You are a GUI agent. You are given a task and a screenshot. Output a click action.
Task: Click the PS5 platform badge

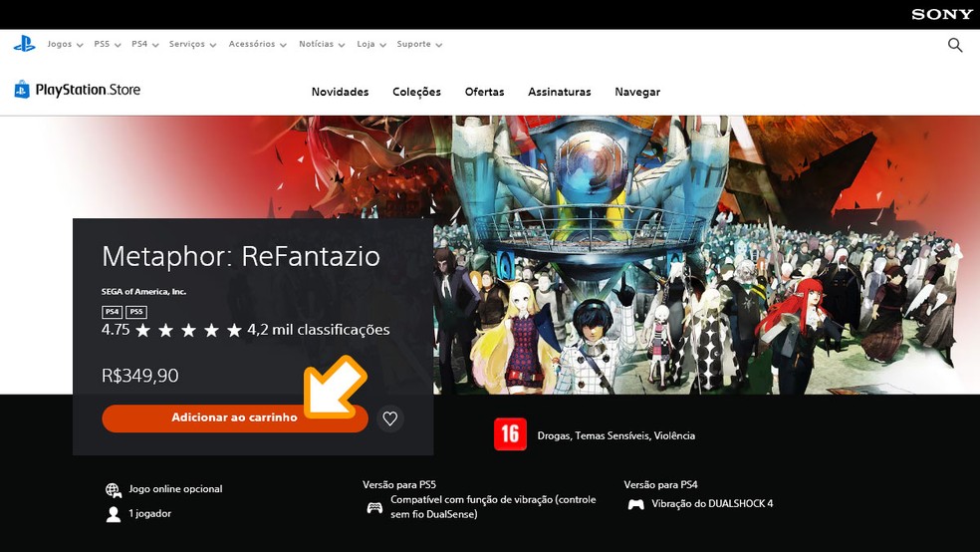click(136, 311)
